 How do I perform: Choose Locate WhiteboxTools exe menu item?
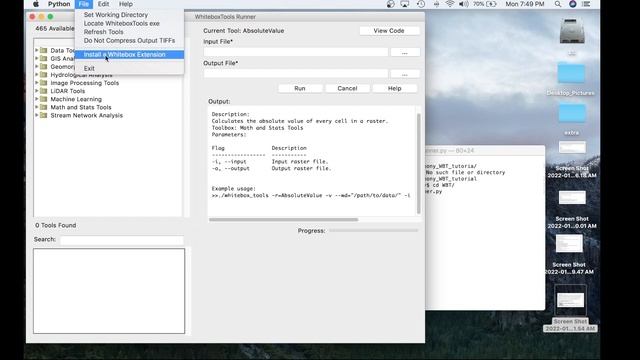tap(129, 23)
